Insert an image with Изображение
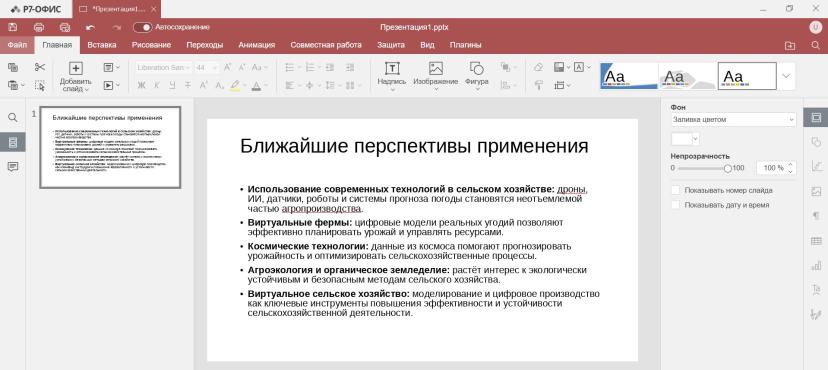Image resolution: width=828 pixels, height=370 pixels. click(436, 77)
